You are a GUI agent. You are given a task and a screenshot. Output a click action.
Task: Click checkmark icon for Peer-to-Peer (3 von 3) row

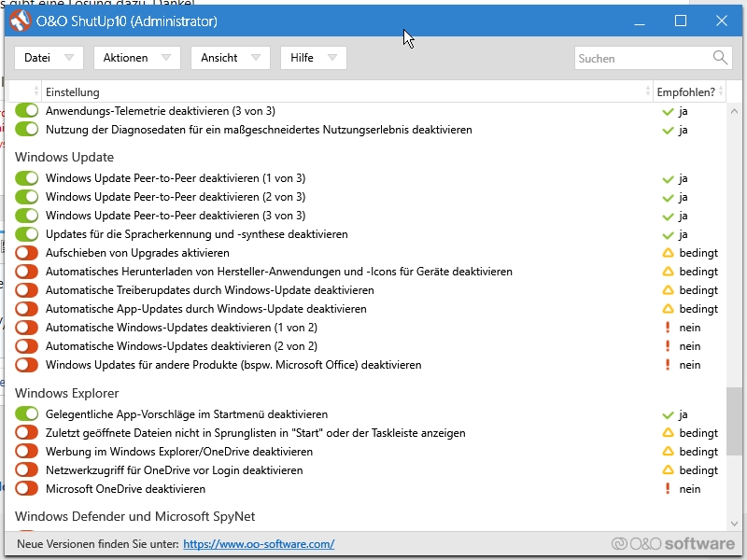click(x=668, y=217)
